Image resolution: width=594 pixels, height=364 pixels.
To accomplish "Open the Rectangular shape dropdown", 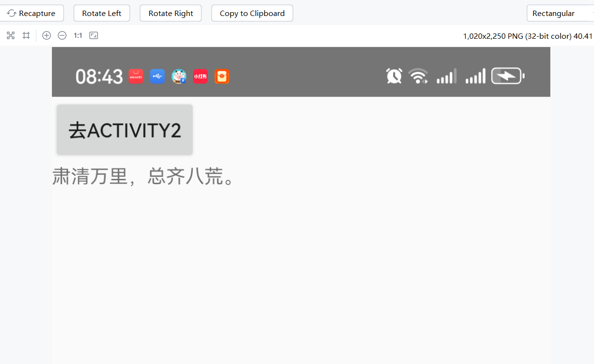I will click(561, 13).
